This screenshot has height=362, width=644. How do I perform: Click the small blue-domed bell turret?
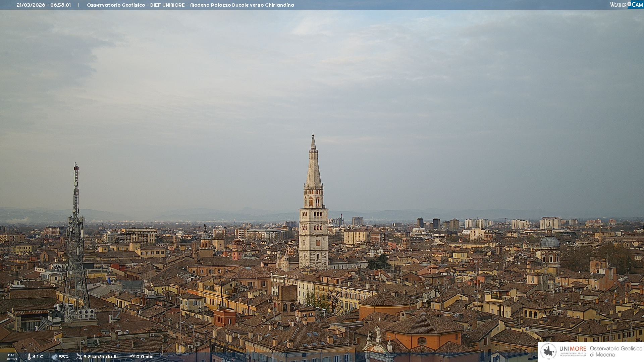tap(206, 235)
